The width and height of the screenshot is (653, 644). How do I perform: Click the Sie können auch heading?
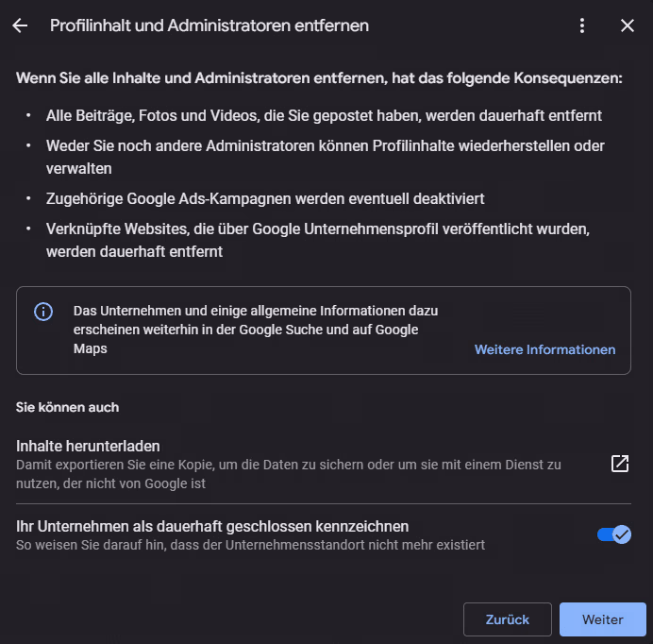67,407
